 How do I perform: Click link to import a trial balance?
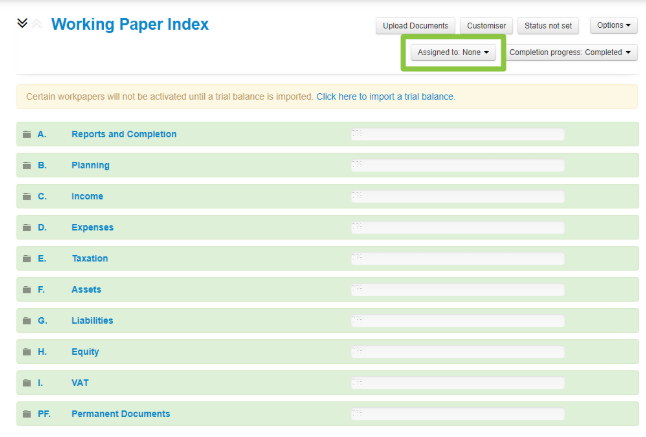(x=385, y=97)
